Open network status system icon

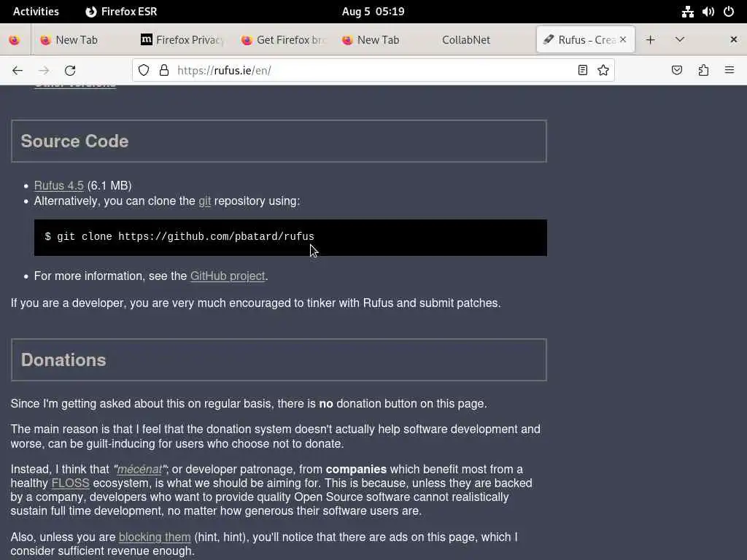(687, 12)
